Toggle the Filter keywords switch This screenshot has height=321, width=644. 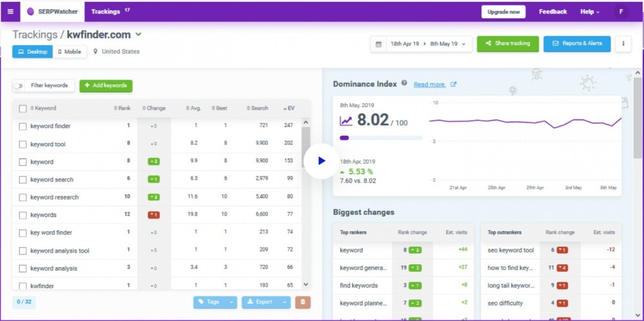coord(18,86)
